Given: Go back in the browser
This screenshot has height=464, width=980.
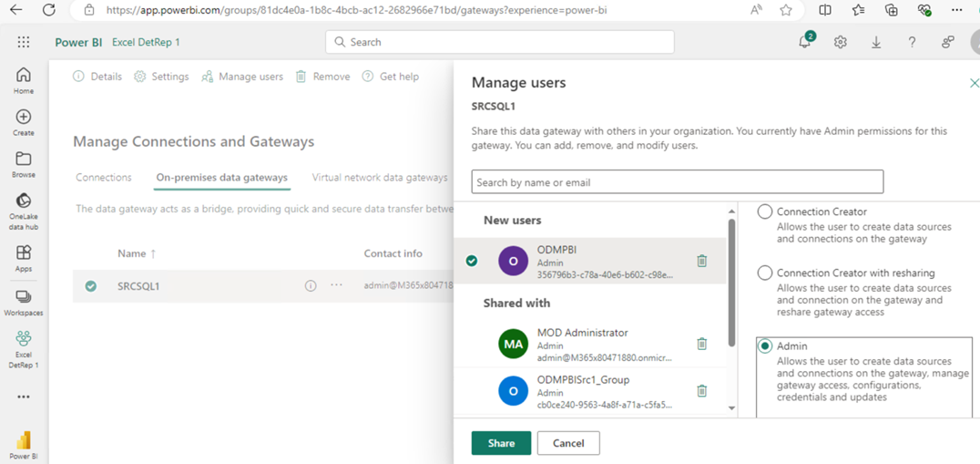Looking at the screenshot, I should 16,10.
